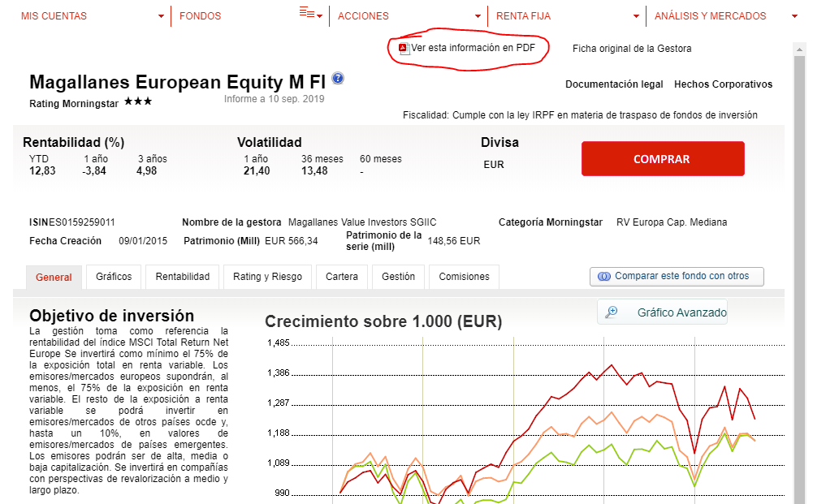Open Ficha original de la Gestora
This screenshot has width=813, height=504.
tap(632, 49)
